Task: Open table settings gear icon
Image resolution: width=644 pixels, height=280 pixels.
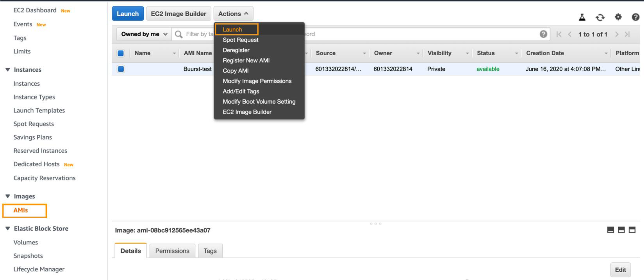Action: pyautogui.click(x=618, y=17)
